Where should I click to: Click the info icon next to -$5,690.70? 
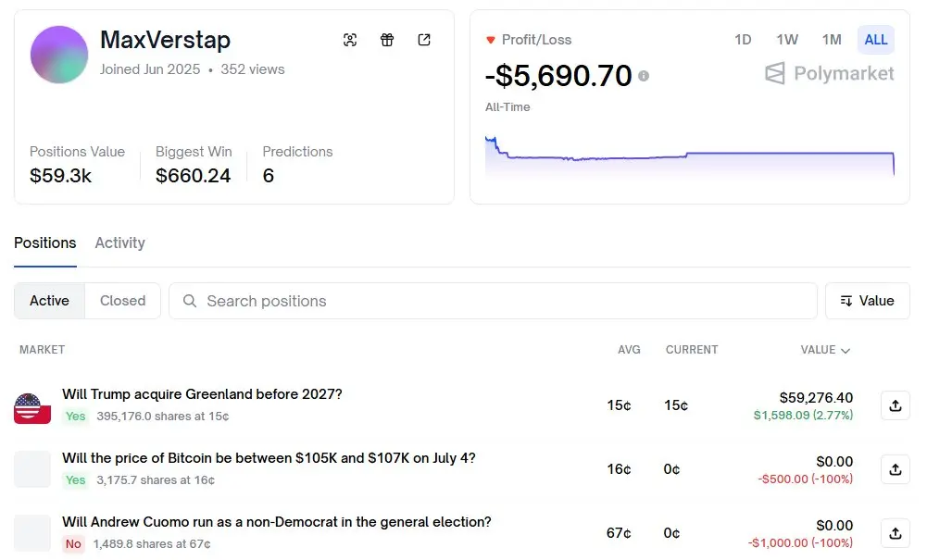pyautogui.click(x=644, y=76)
